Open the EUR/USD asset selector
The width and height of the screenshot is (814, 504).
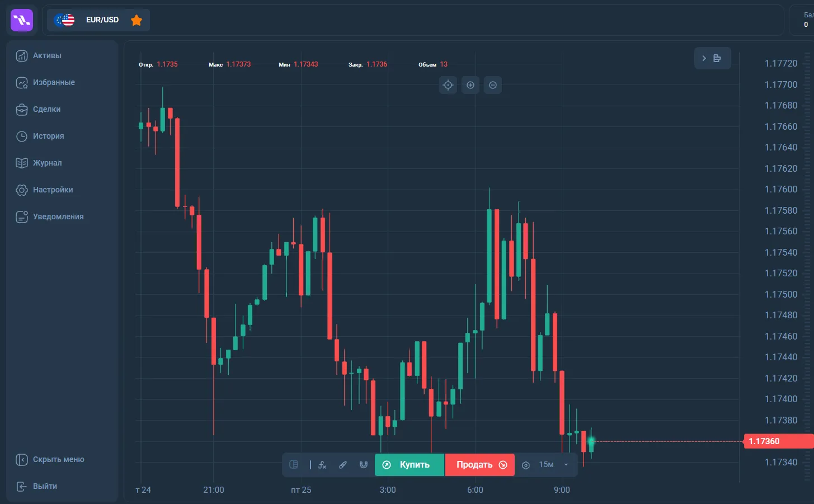98,20
